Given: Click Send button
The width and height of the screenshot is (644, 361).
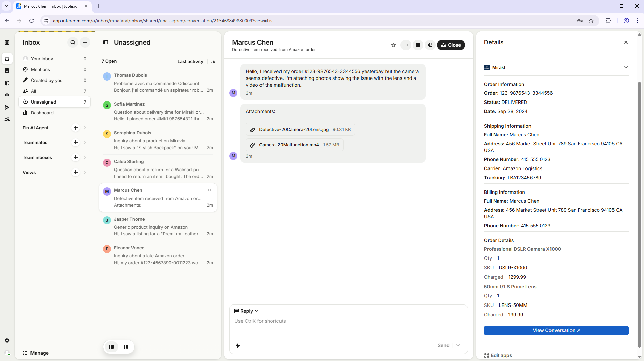Looking at the screenshot, I should [x=443, y=345].
